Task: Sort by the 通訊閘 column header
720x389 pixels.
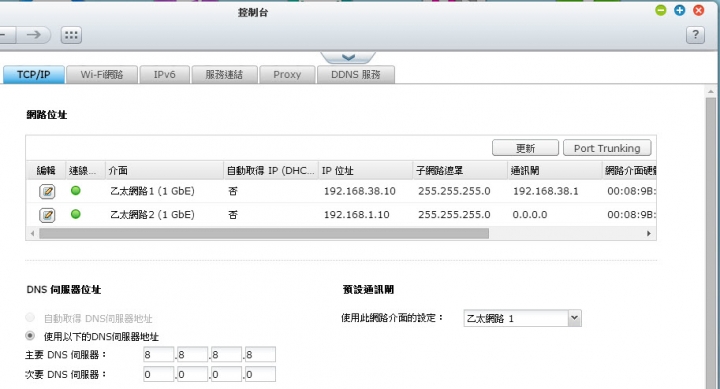Action: click(x=555, y=170)
